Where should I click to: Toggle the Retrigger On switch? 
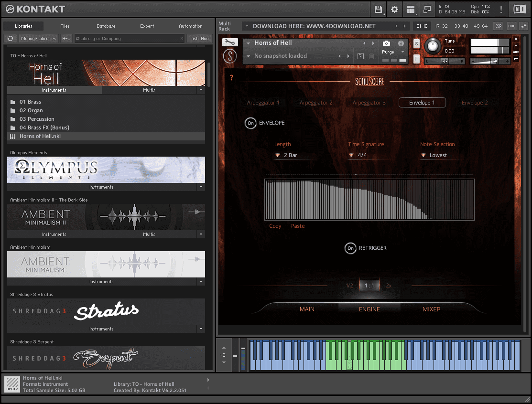tap(350, 248)
